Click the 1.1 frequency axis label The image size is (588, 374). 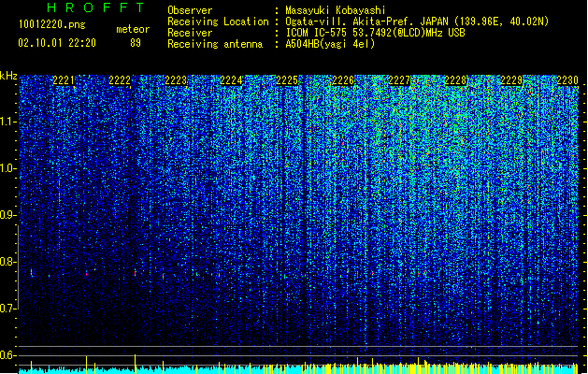[x=8, y=122]
